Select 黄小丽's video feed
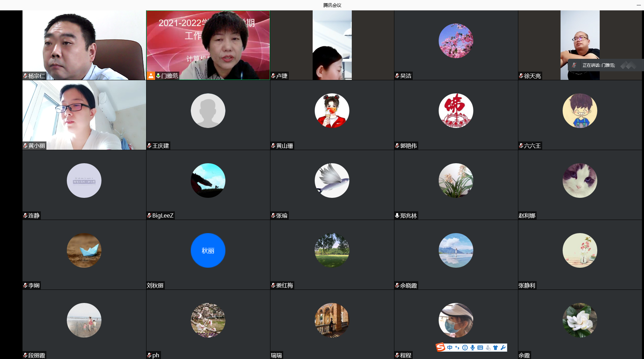This screenshot has height=359, width=644. point(84,115)
